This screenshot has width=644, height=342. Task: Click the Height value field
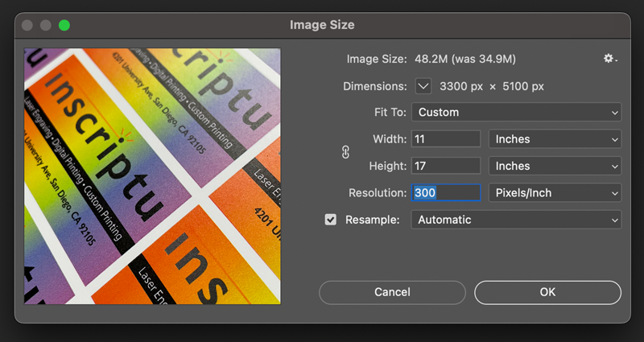pyautogui.click(x=446, y=166)
